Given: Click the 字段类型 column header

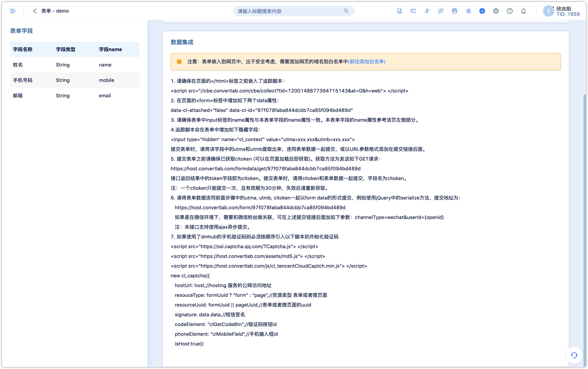Looking at the screenshot, I should point(66,49).
